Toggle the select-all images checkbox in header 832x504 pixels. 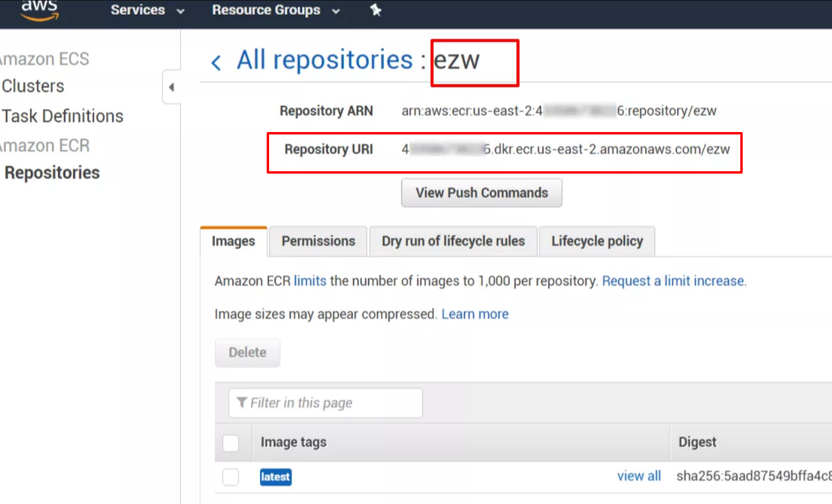230,443
